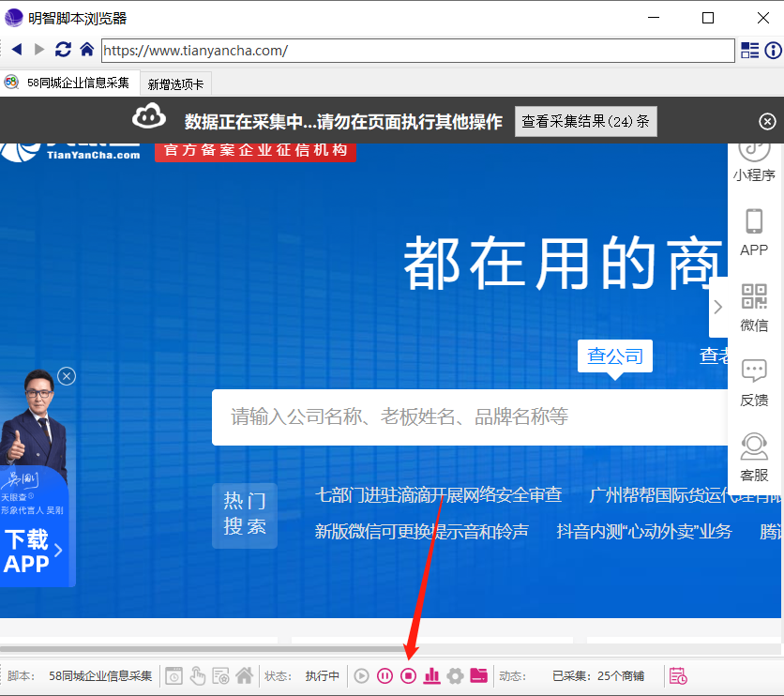This screenshot has width=784, height=696.
Task: Open the 新版微信可更换提示音和铃声 hot search
Action: click(x=421, y=532)
